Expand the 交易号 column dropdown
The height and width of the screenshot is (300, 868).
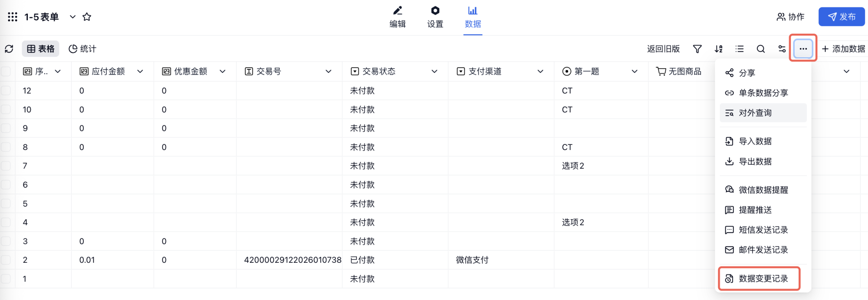329,72
